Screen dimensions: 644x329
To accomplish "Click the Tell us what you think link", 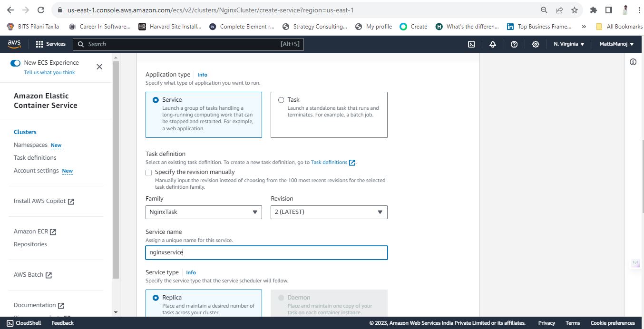I will 49,72.
